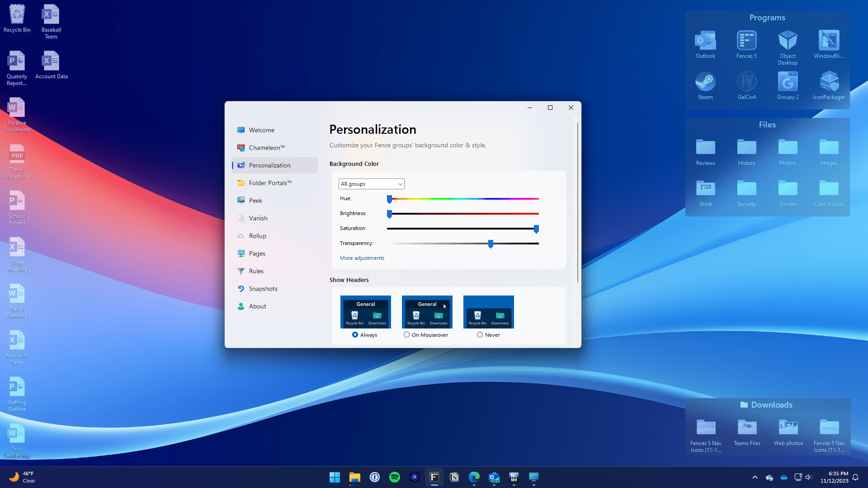Open the Teams Files folder in Downloads
Image resolution: width=868 pixels, height=488 pixels.
click(747, 432)
